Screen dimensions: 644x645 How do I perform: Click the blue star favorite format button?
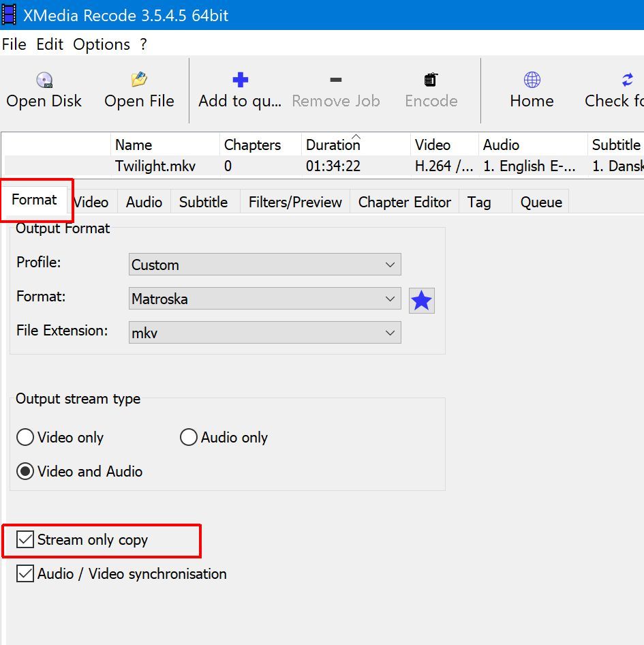point(422,300)
